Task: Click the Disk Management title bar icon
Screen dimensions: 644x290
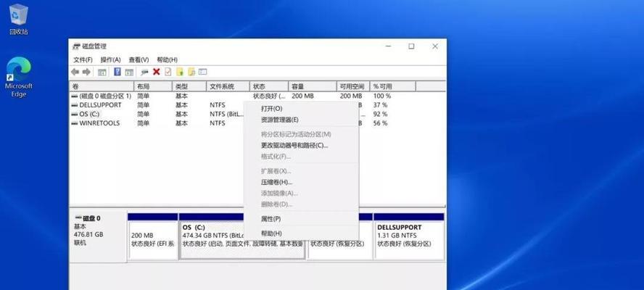Action: pos(76,46)
